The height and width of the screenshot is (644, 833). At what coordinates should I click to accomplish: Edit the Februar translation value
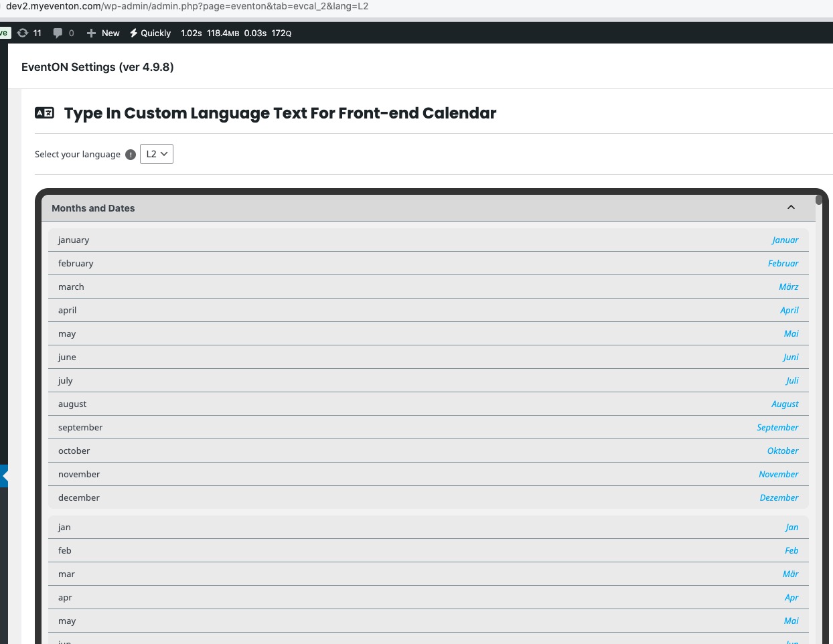tap(783, 263)
